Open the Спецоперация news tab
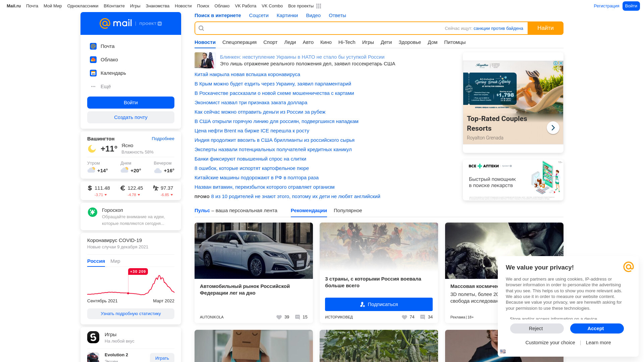Image resolution: width=644 pixels, height=362 pixels. point(239,42)
